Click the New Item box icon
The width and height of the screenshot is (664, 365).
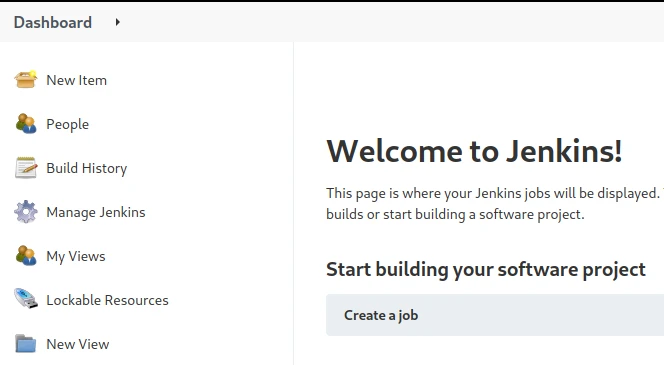pyautogui.click(x=25, y=80)
